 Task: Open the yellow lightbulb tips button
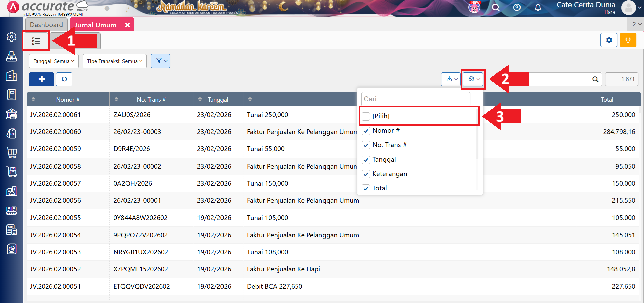[x=628, y=40]
